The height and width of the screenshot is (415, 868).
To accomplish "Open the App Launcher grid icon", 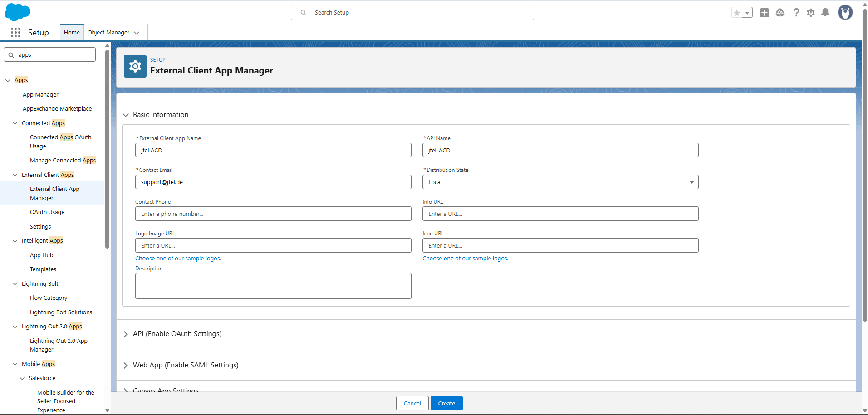I will 15,33.
